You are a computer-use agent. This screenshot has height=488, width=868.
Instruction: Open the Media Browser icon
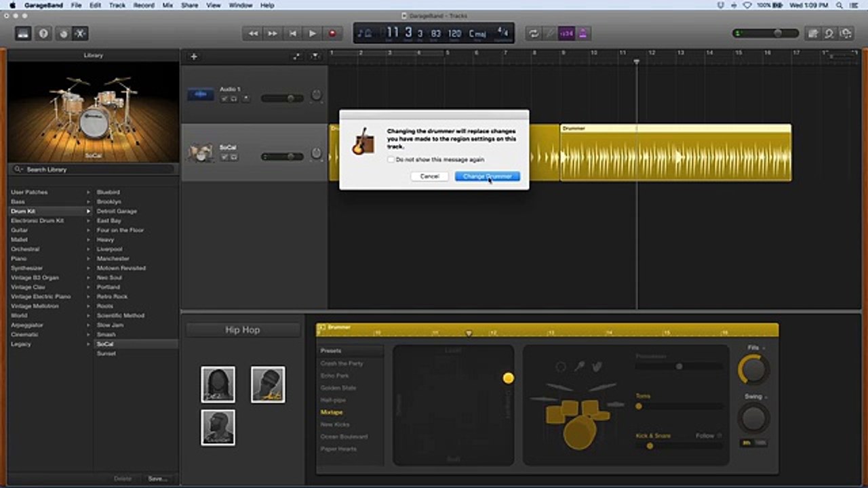[x=846, y=33]
